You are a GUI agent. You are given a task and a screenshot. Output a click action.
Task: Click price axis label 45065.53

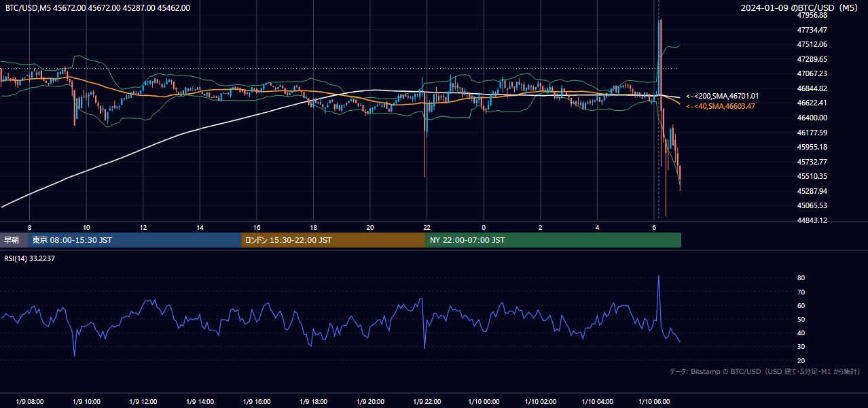(812, 205)
